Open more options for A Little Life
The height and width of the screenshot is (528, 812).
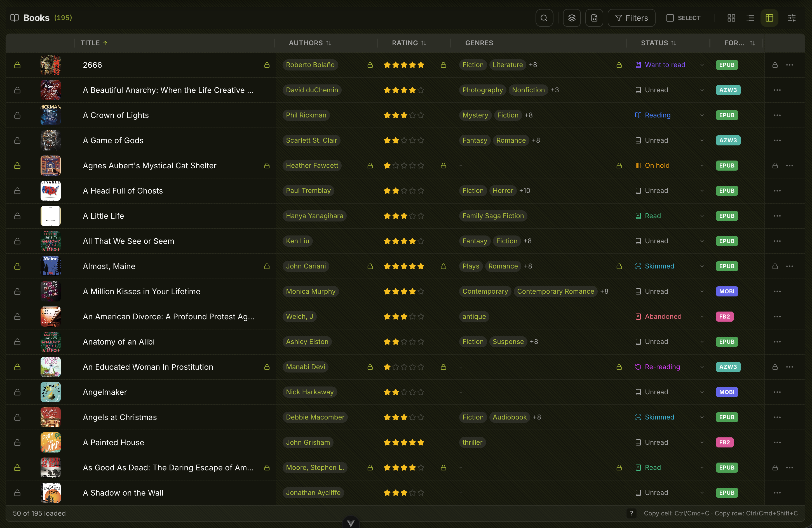pyautogui.click(x=777, y=216)
